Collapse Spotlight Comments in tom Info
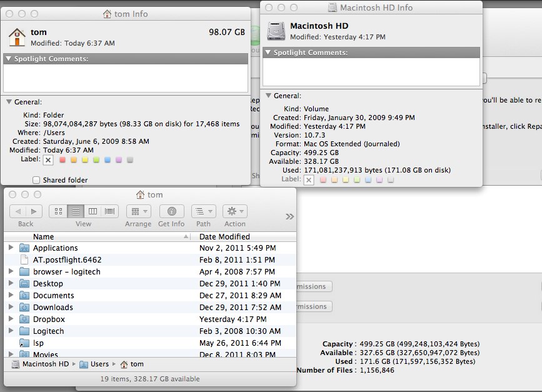This screenshot has height=392, width=542. pos(8,59)
